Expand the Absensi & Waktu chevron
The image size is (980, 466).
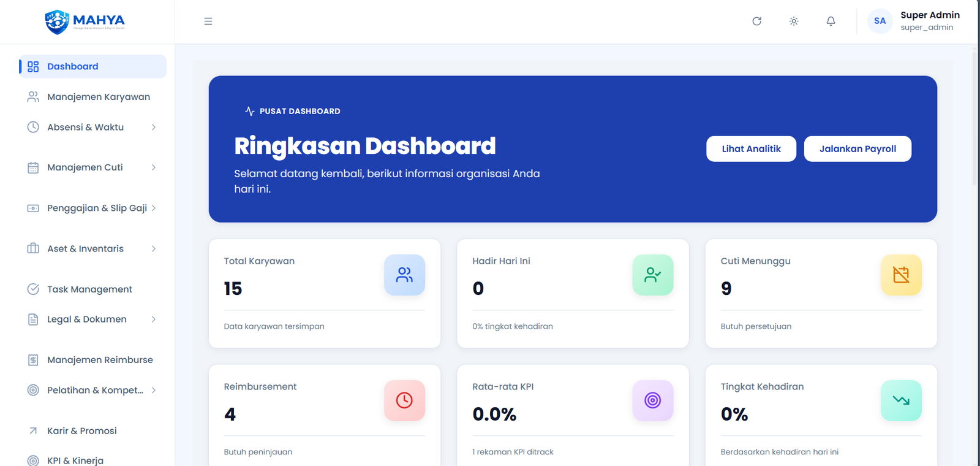tap(154, 127)
